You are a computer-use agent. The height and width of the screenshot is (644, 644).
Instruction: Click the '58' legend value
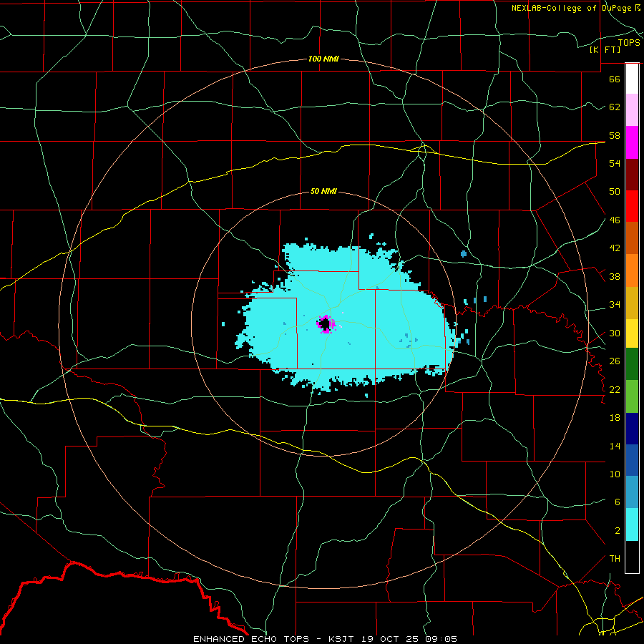click(615, 135)
